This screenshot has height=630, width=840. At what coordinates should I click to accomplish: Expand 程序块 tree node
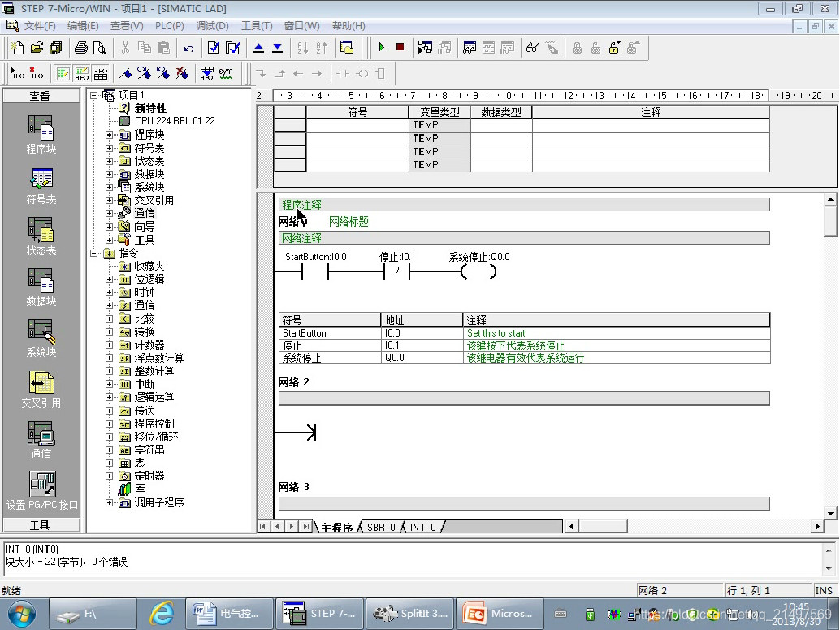click(110, 135)
